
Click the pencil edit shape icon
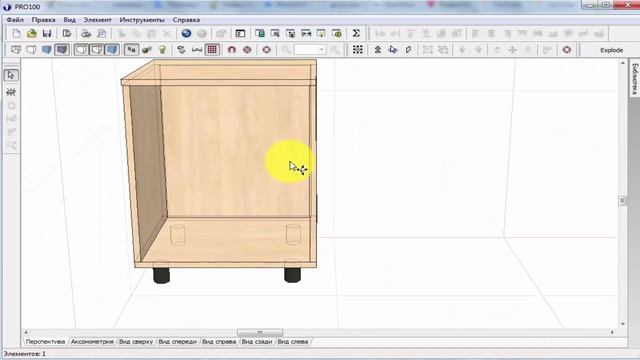pos(408,50)
